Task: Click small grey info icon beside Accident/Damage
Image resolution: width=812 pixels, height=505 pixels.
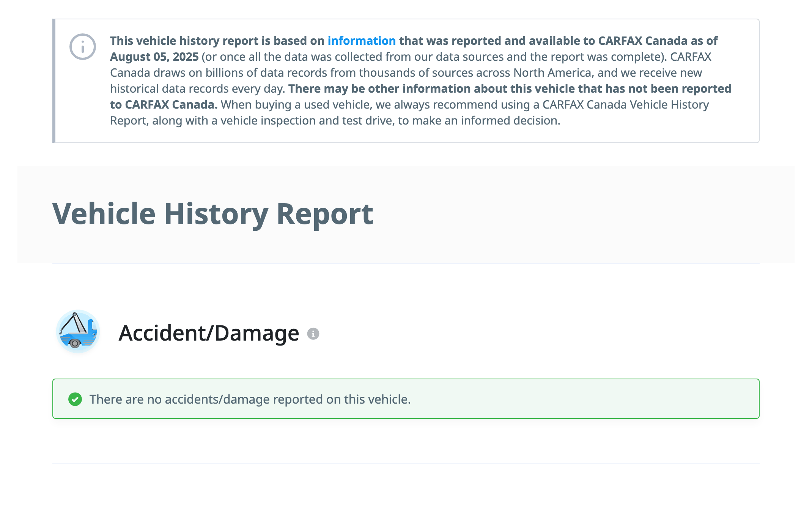Action: point(313,334)
